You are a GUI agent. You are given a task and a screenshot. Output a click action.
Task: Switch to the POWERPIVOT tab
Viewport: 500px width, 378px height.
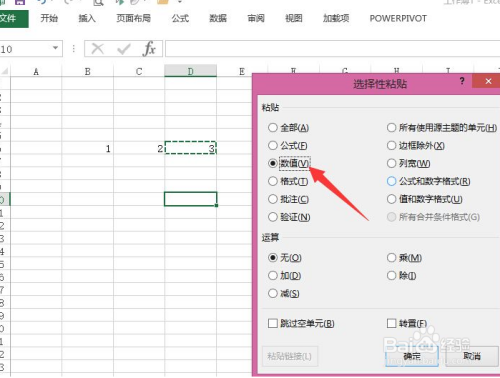398,18
